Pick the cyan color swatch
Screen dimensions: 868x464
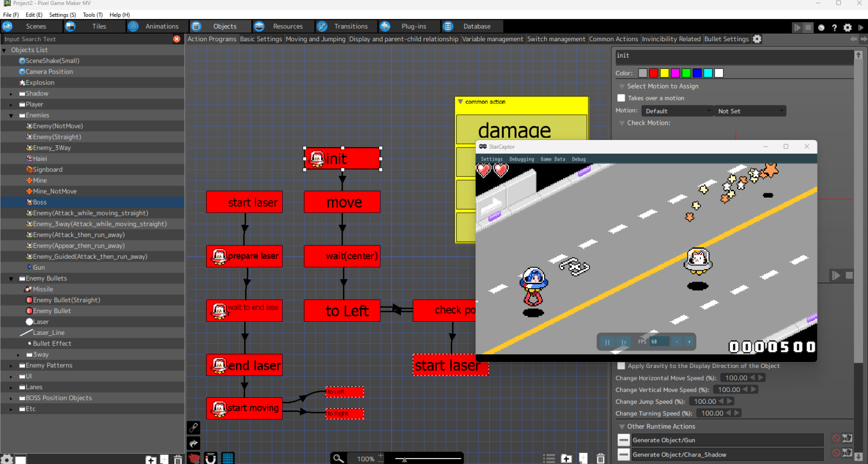[x=708, y=73]
